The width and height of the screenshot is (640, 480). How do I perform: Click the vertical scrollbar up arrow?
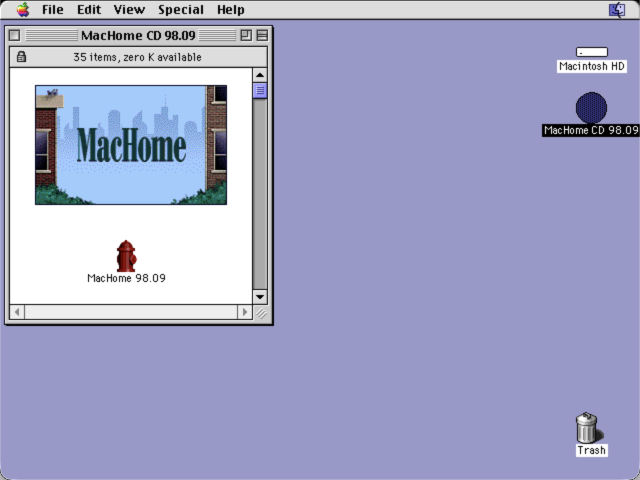tap(260, 75)
